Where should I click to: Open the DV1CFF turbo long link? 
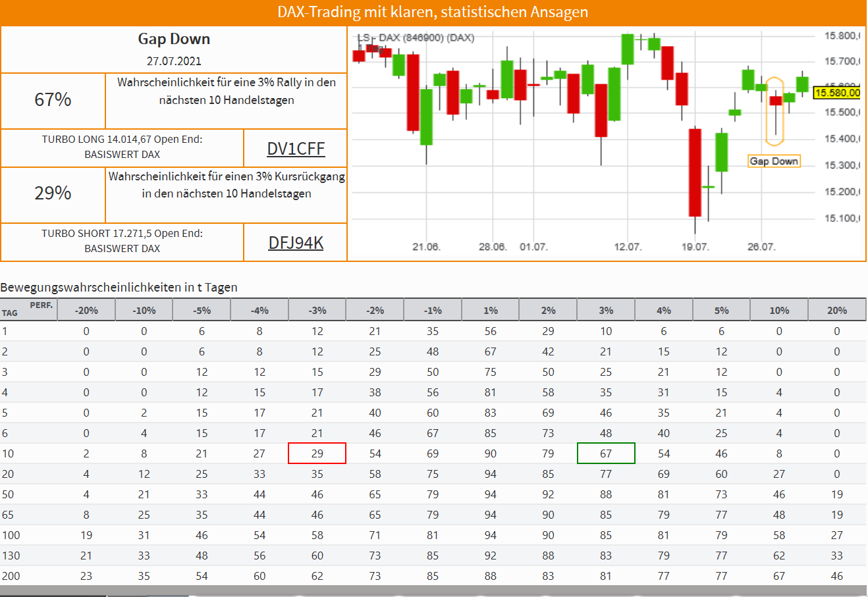coord(296,149)
